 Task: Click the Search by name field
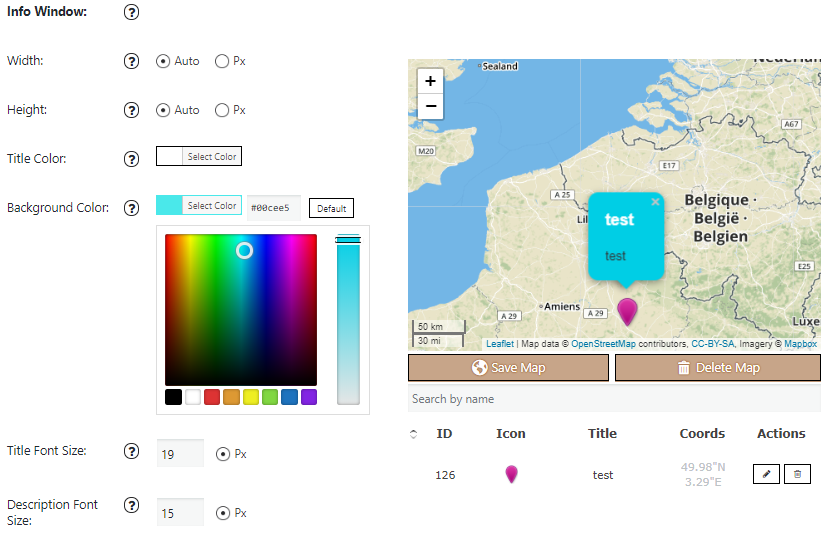614,399
